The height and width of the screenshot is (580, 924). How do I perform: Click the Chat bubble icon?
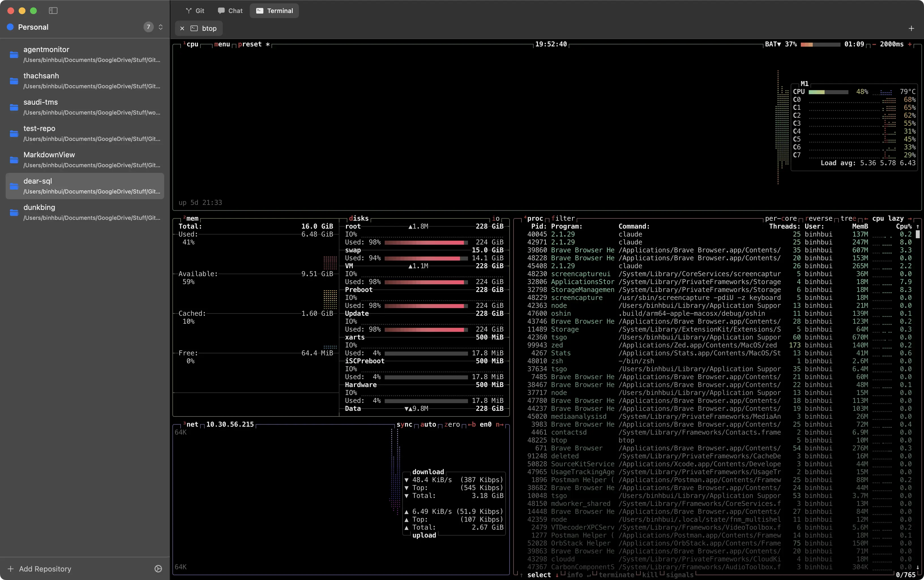pos(222,10)
